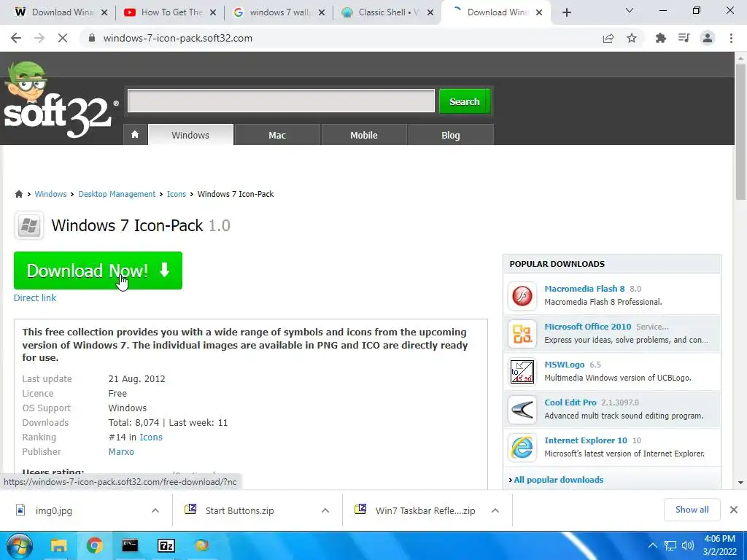Switch to the Classic Shell tab
747x560 pixels.
pyautogui.click(x=387, y=12)
